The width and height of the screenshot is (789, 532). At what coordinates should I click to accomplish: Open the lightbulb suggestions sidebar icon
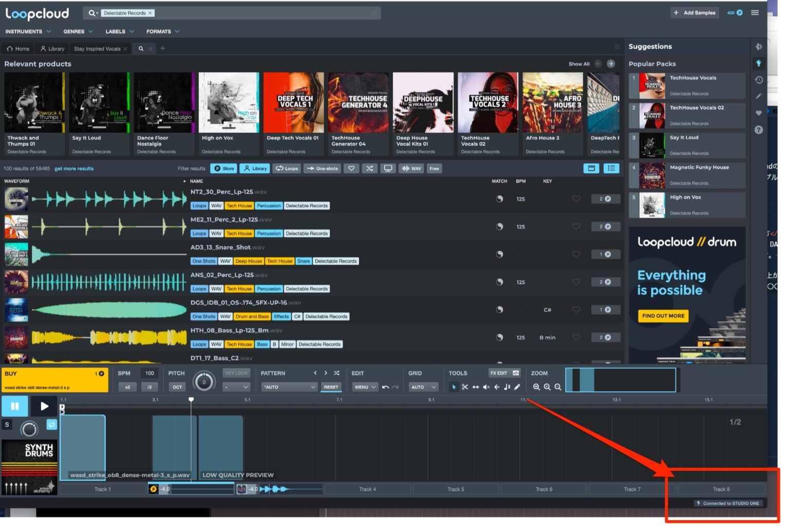click(759, 63)
